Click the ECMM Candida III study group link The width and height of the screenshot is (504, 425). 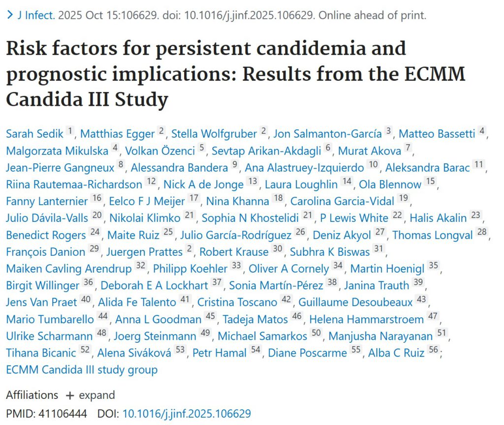(x=82, y=370)
